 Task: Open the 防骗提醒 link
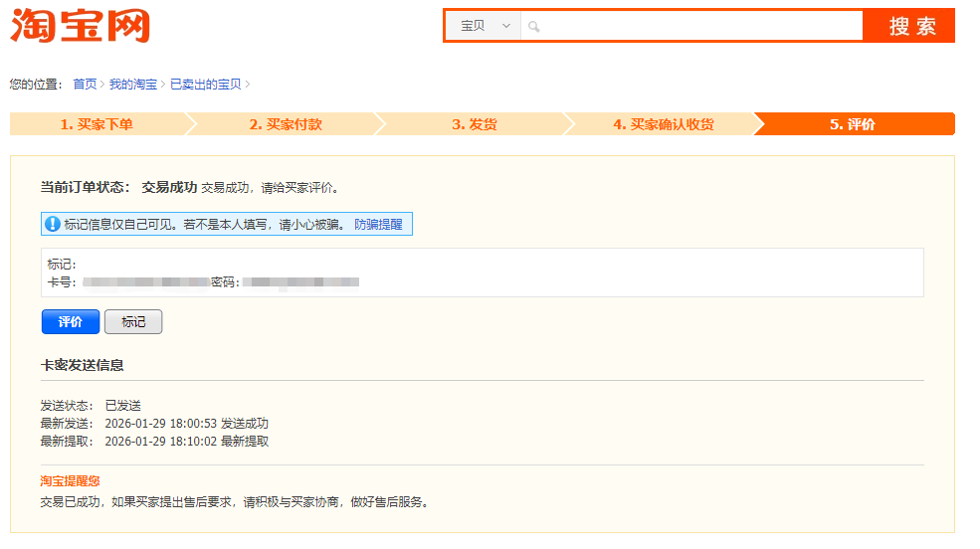(378, 225)
